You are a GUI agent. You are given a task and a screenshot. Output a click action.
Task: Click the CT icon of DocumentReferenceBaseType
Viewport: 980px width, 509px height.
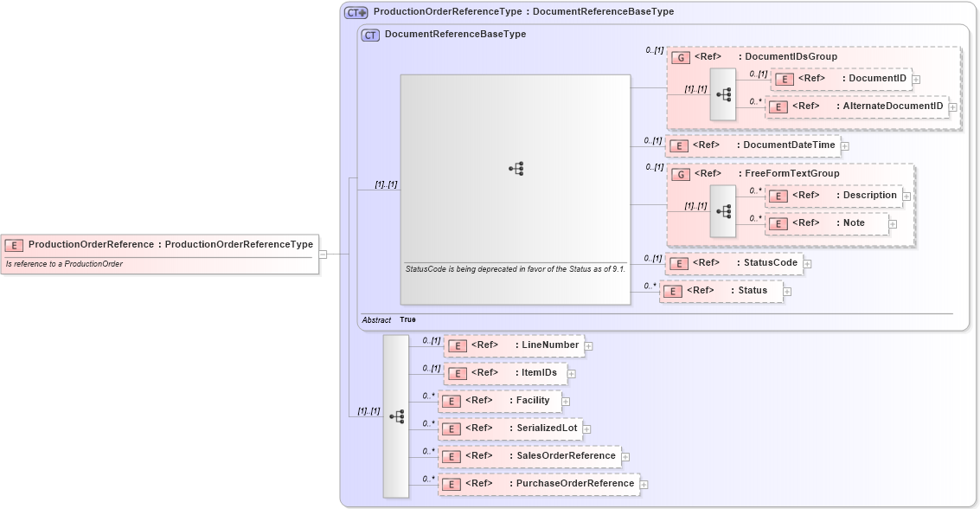coord(369,35)
